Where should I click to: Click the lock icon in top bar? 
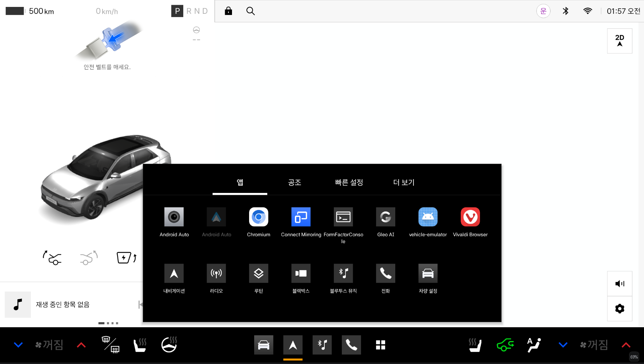click(x=228, y=11)
